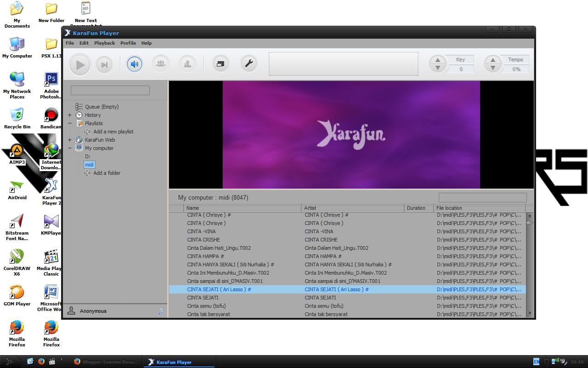
Task: Click Add a folder
Action: [x=107, y=173]
